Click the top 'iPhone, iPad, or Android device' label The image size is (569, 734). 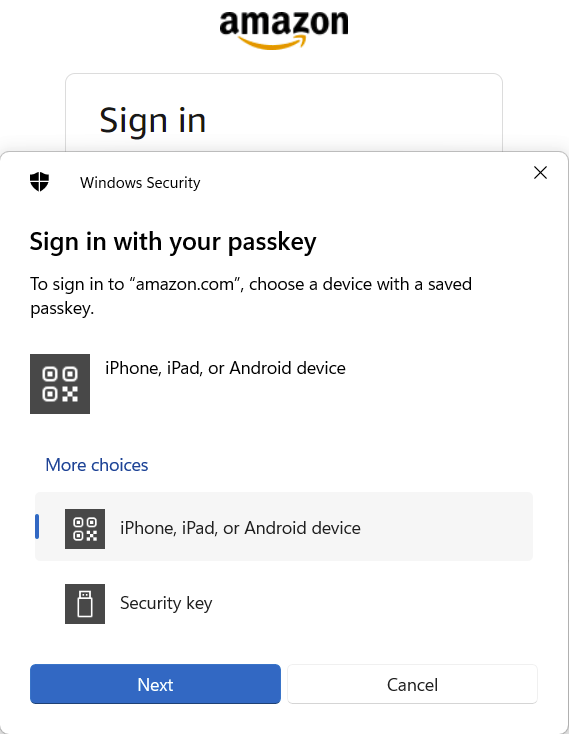tap(225, 368)
